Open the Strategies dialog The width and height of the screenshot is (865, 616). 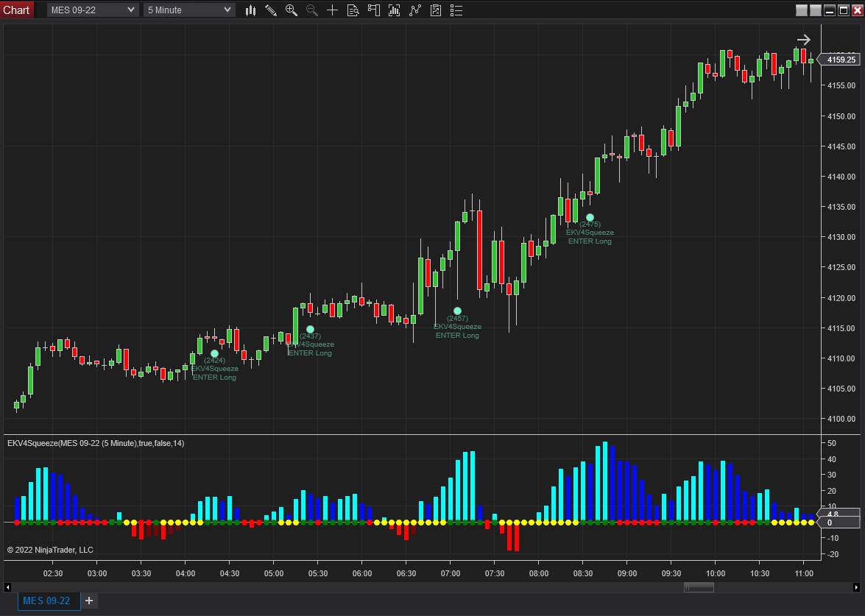click(436, 10)
